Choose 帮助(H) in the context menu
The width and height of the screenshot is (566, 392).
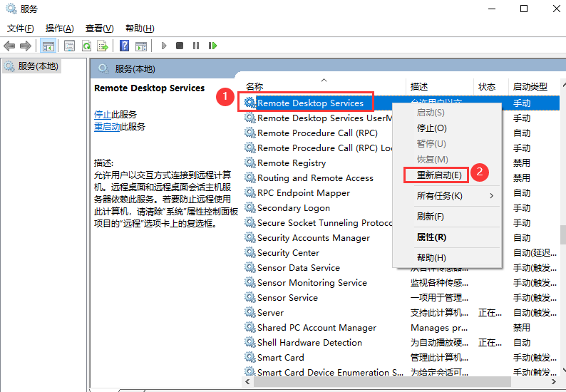pyautogui.click(x=447, y=258)
